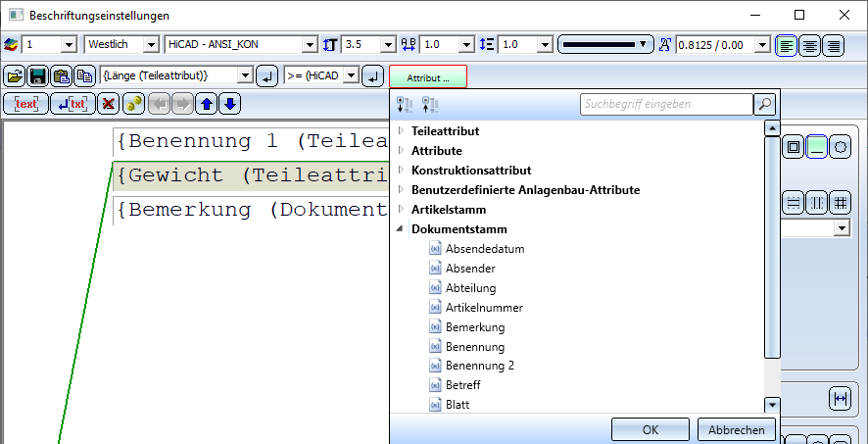Screen dimensions: 868x444
Task: Open the {Länge (Teileattribut)} dropdown
Action: (x=245, y=76)
